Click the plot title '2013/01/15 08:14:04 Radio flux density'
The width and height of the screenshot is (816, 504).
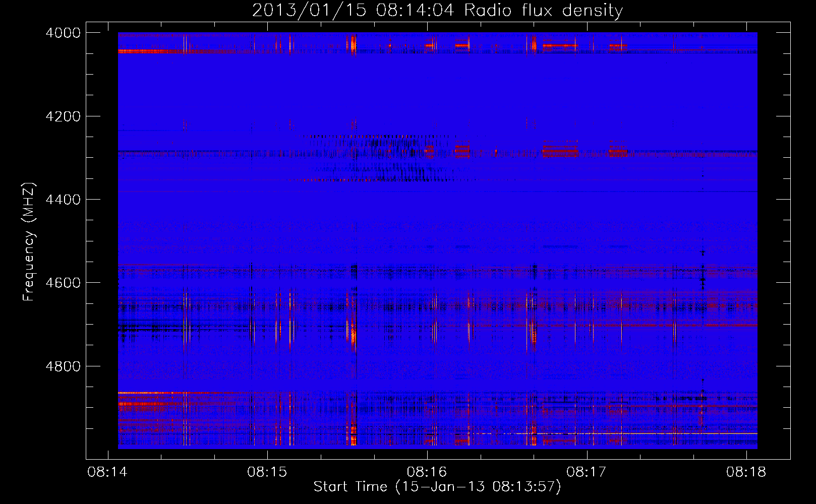click(437, 10)
